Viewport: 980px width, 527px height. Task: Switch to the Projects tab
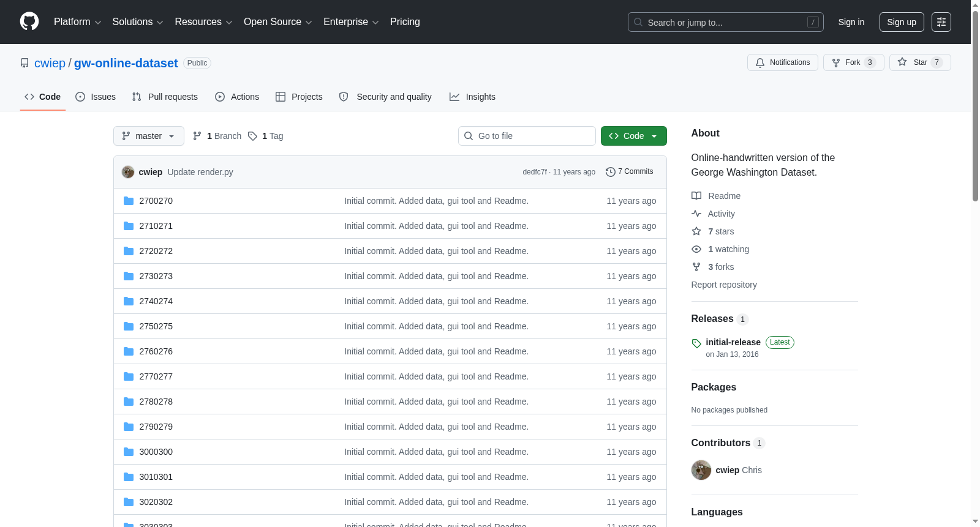(x=299, y=97)
